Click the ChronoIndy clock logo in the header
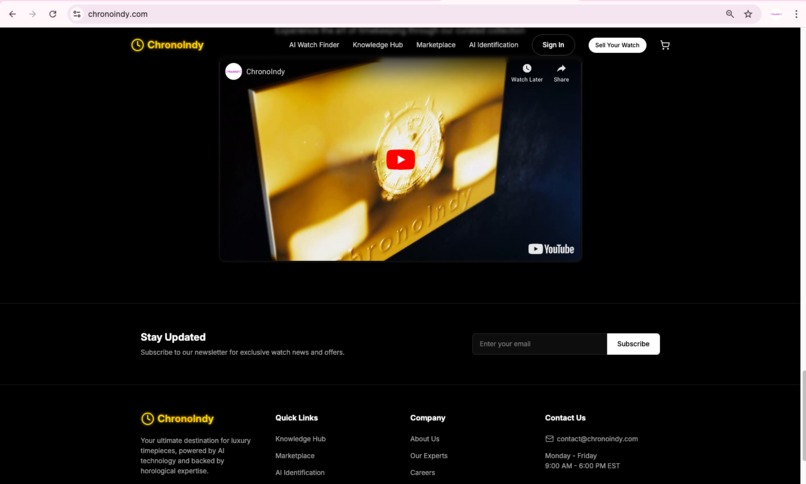Image resolution: width=806 pixels, height=484 pixels. tap(137, 45)
